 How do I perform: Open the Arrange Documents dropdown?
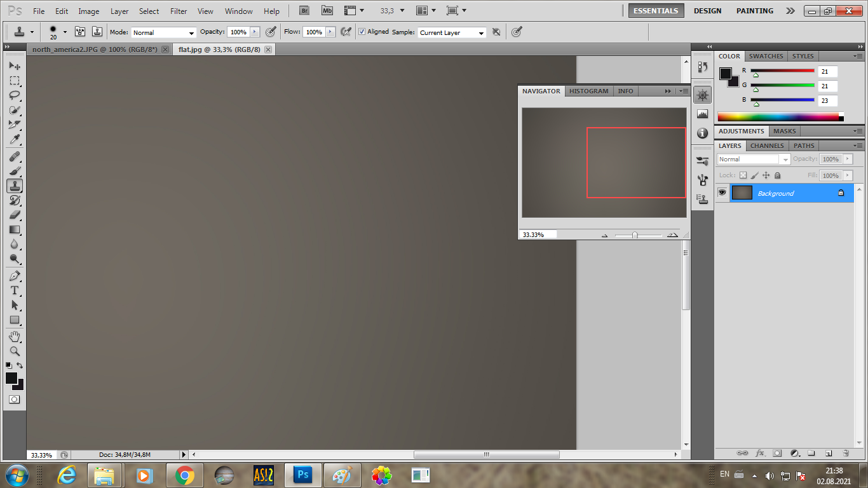(426, 11)
